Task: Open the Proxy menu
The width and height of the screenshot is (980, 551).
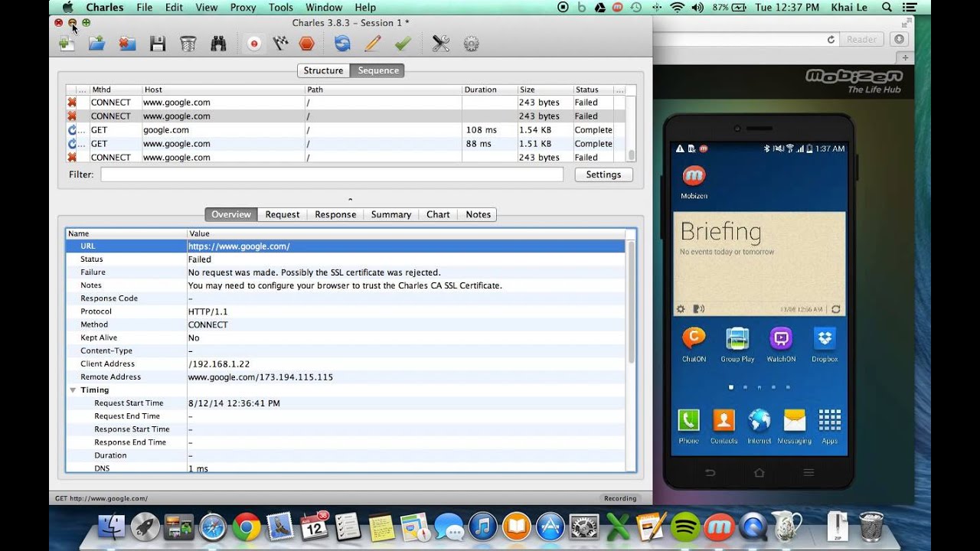Action: 243,7
